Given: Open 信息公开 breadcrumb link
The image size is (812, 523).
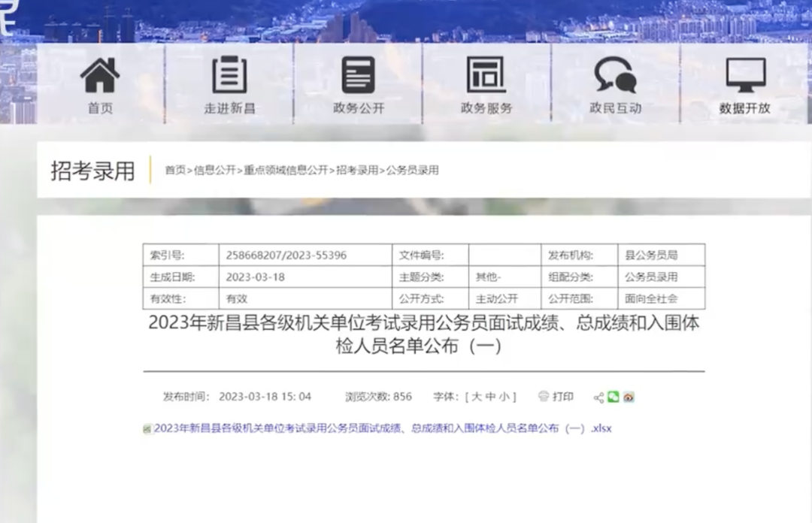Looking at the screenshot, I should (215, 170).
